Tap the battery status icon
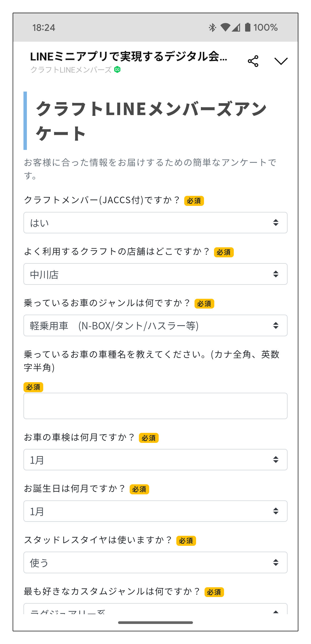Viewport: 311px width, 644px height. 247,27
